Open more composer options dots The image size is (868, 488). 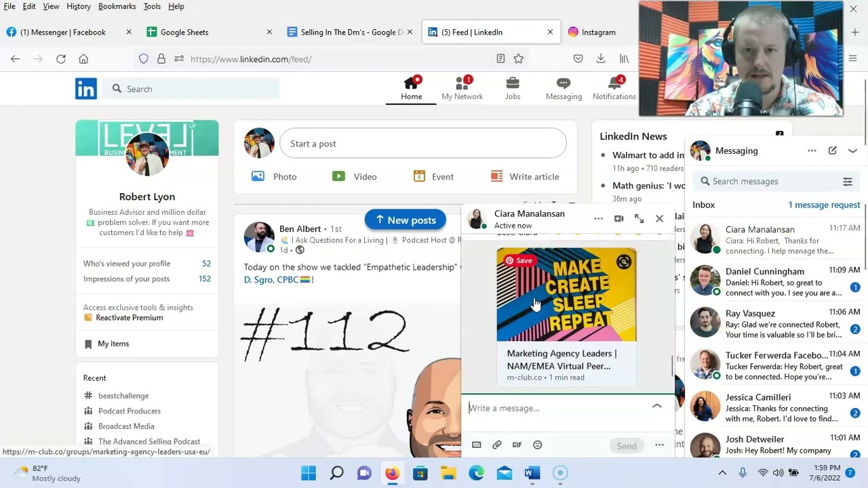(x=659, y=445)
